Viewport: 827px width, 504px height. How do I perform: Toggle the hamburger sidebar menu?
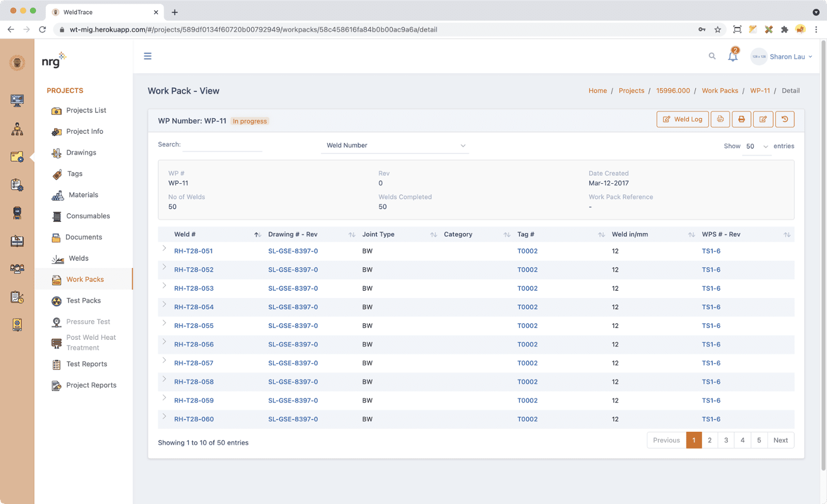pos(148,56)
